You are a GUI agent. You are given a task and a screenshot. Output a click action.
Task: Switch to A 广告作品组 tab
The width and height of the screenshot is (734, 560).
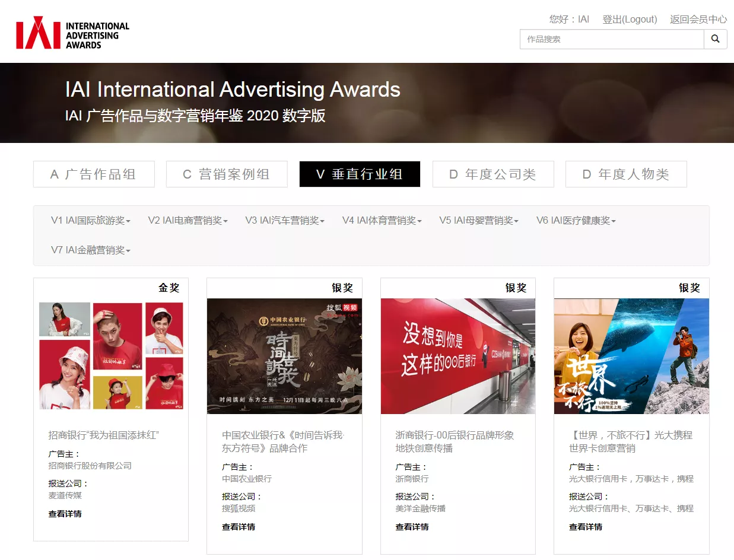(x=94, y=174)
